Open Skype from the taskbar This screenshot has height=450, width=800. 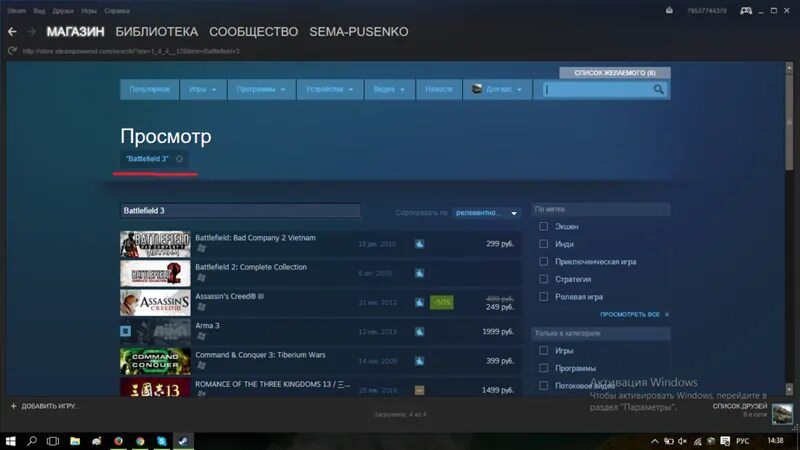click(162, 441)
